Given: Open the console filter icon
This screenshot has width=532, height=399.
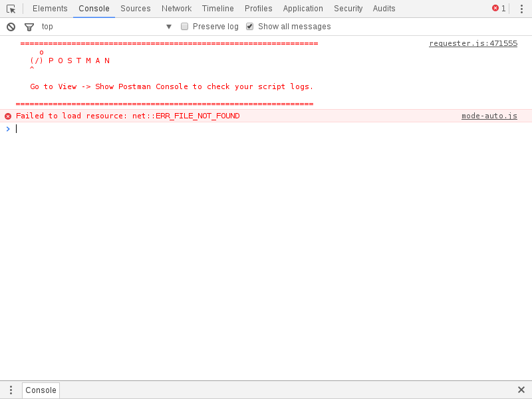Looking at the screenshot, I should 29,27.
